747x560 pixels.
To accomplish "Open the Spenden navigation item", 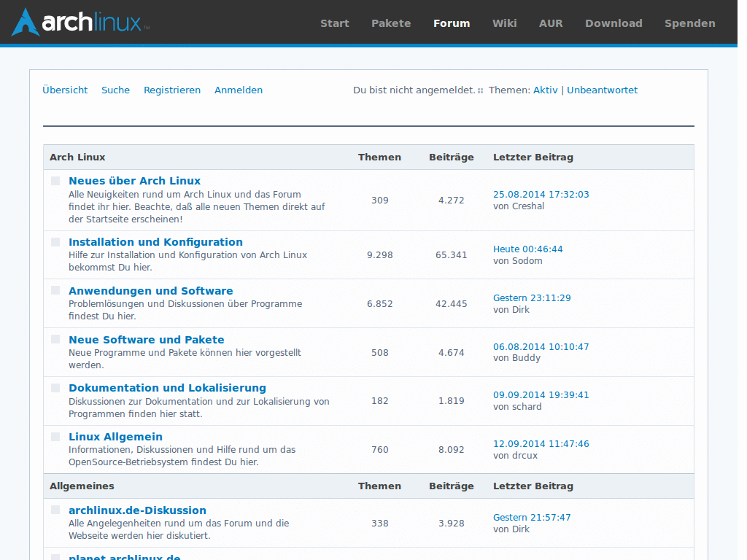I will coord(690,23).
